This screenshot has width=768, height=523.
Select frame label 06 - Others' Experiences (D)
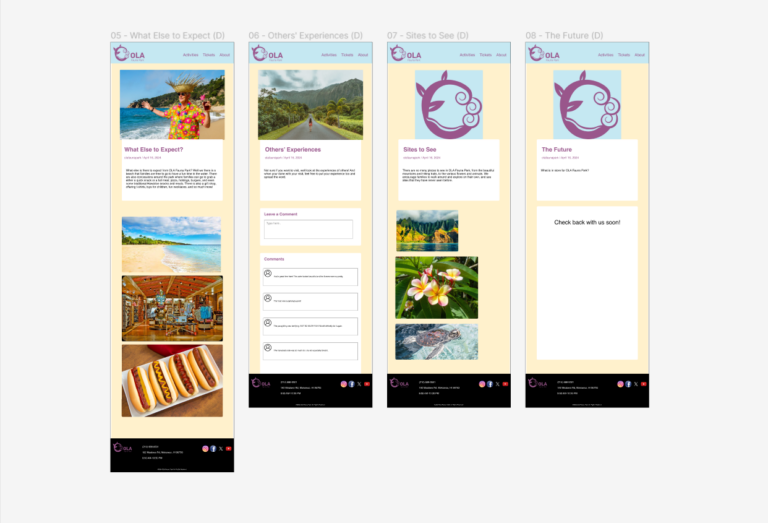point(306,35)
